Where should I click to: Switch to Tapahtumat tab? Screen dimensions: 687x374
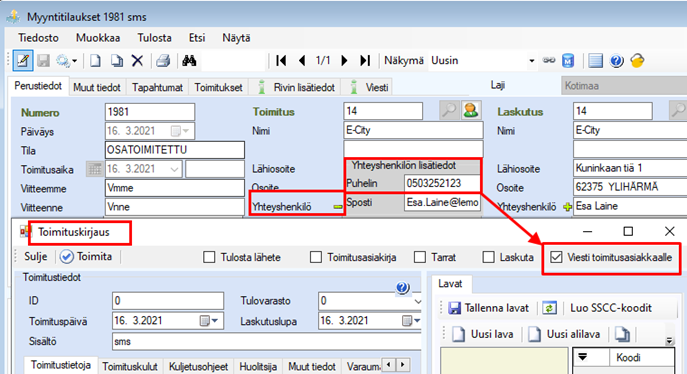point(157,88)
